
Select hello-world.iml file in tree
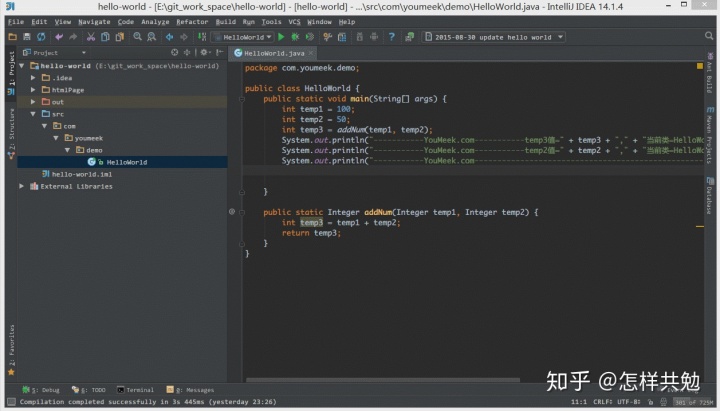click(77, 174)
